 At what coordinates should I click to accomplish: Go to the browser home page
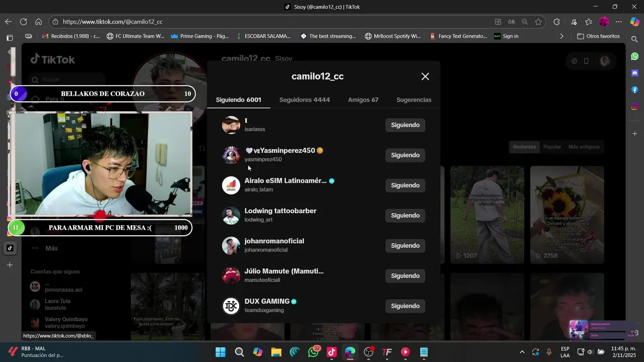(x=38, y=22)
